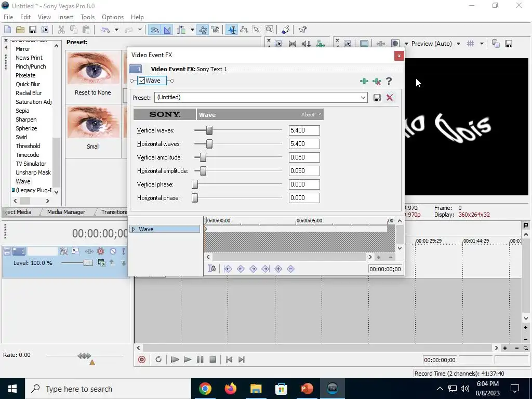The height and width of the screenshot is (399, 532).
Task: Expand the (Legacy Plug-I tree item
Action: [x=13, y=190]
